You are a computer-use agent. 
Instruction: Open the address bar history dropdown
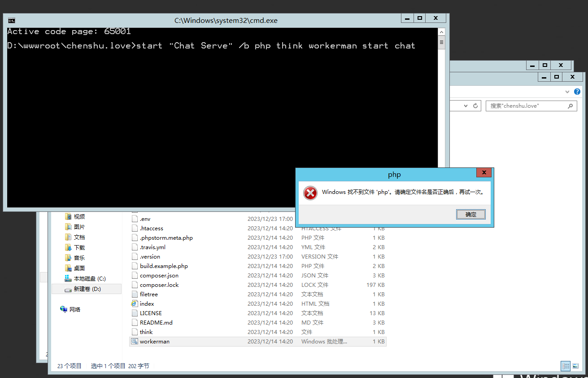pos(466,106)
